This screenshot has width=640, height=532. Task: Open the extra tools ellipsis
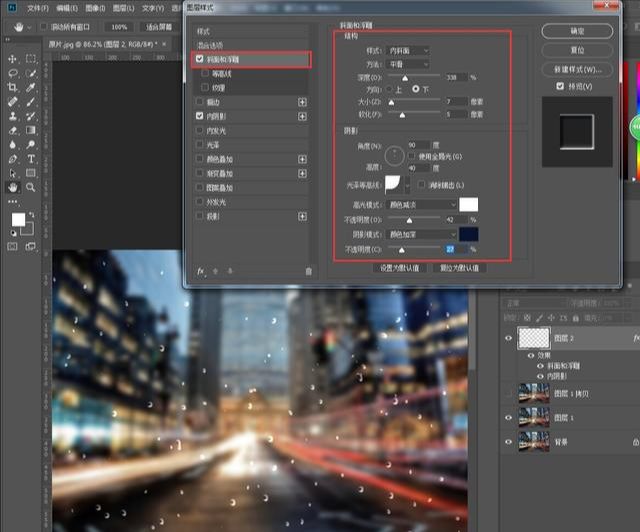(12, 201)
